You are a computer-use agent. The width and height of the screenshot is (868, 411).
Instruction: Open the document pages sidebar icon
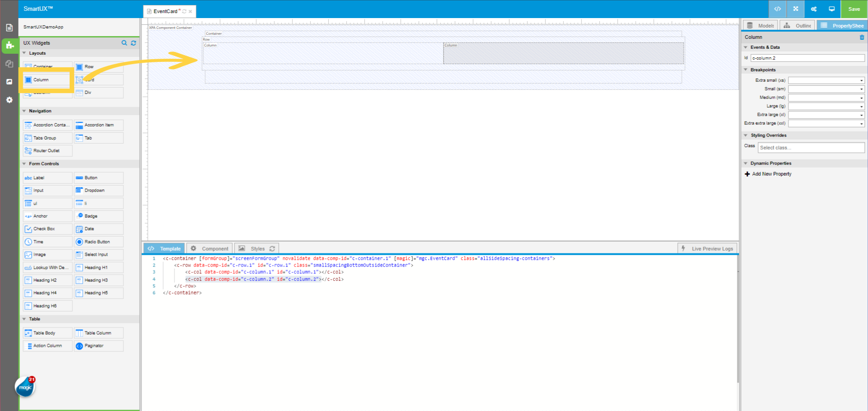[x=9, y=27]
